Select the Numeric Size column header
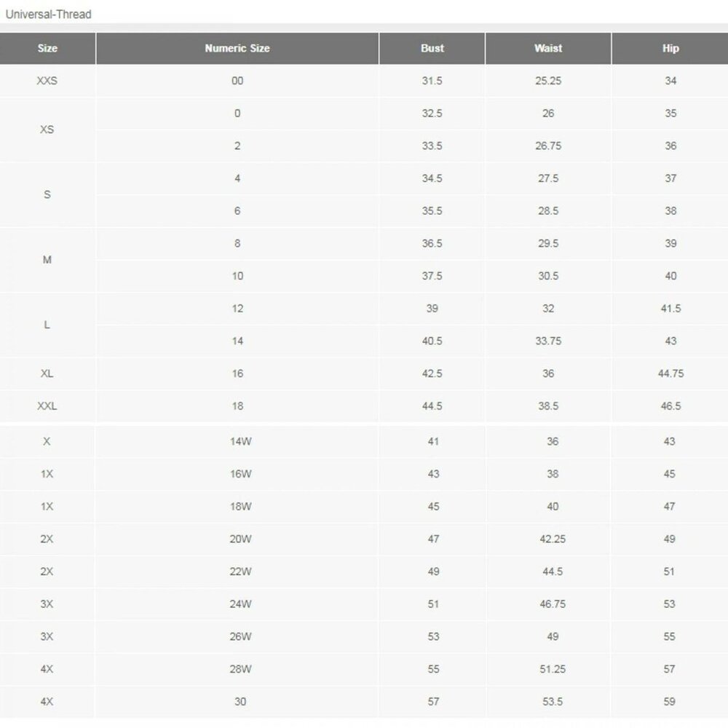Image resolution: width=728 pixels, height=728 pixels. tap(237, 48)
